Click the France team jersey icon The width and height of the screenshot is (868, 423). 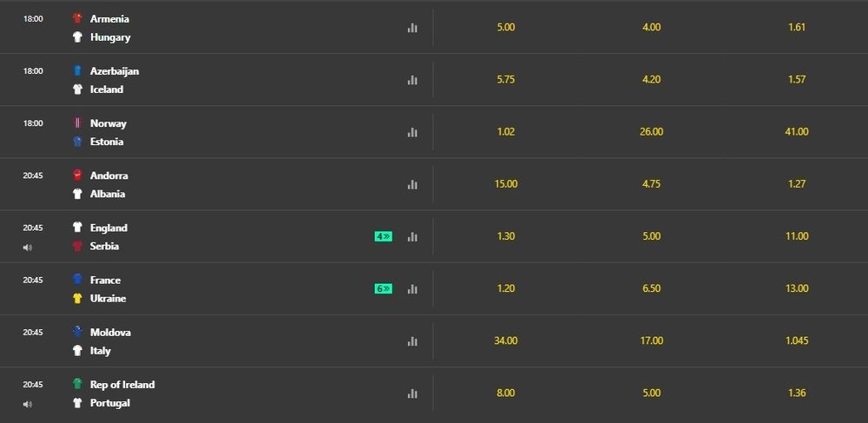(77, 280)
